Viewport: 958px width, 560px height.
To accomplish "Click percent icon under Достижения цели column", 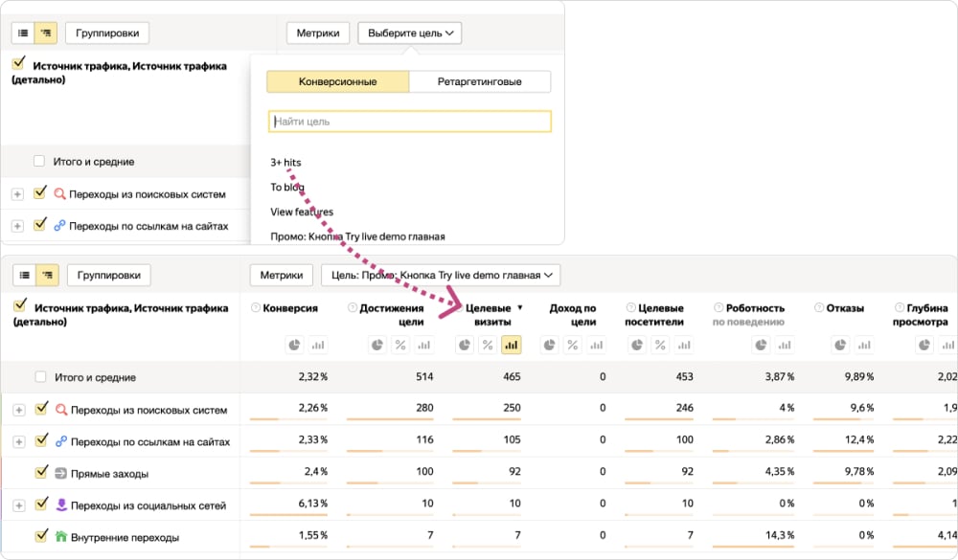I will coord(400,345).
